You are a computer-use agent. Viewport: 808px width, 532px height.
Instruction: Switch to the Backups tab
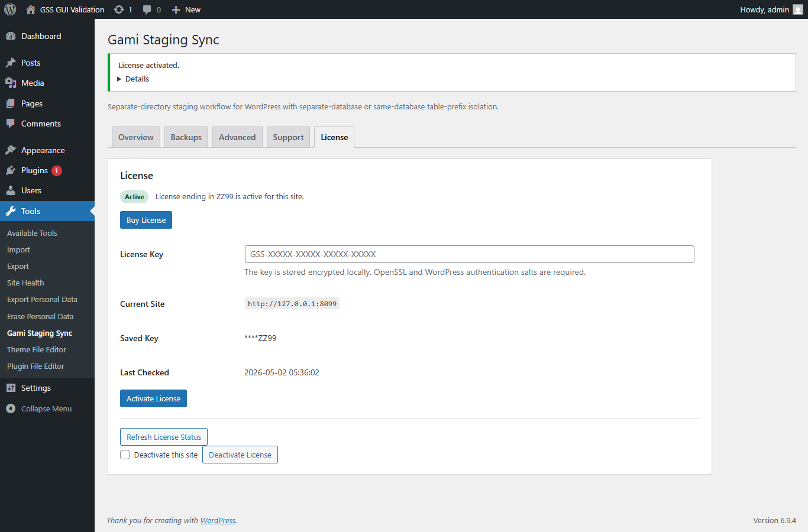coord(186,137)
